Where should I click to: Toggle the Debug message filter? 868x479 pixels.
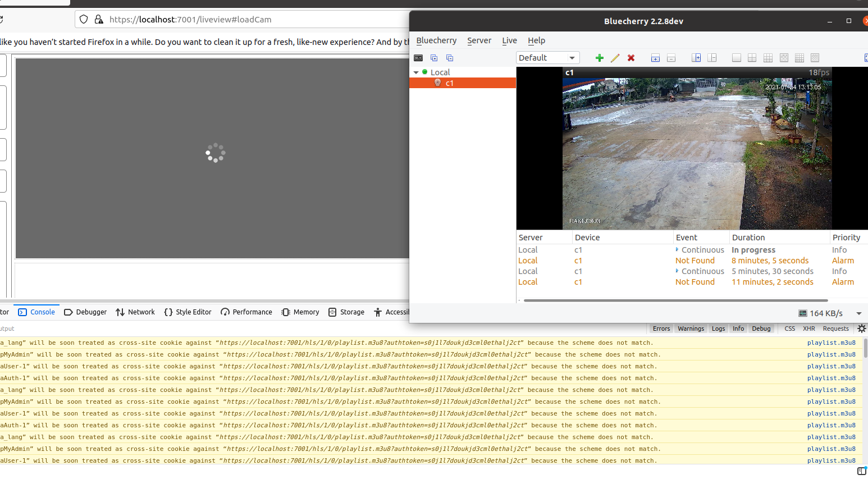761,329
